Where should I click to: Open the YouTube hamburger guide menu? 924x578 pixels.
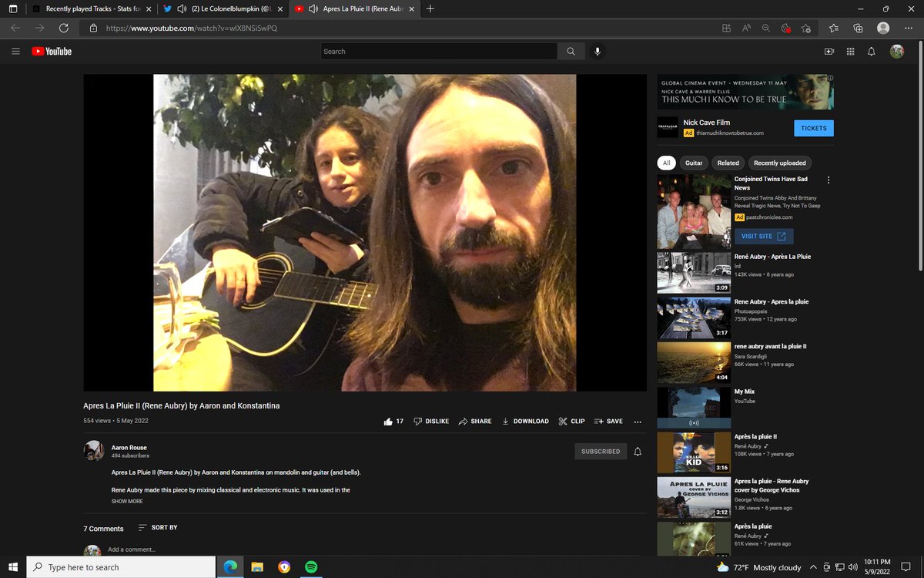tap(15, 52)
